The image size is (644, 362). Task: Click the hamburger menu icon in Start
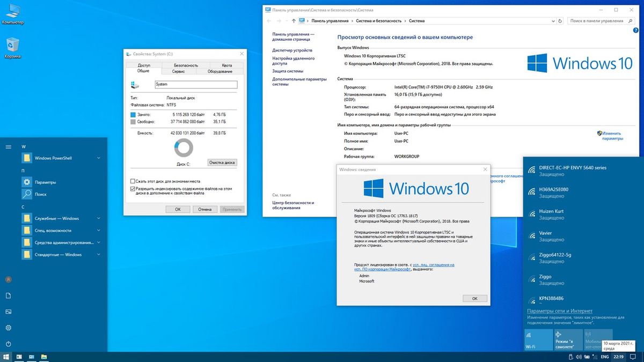click(8, 146)
